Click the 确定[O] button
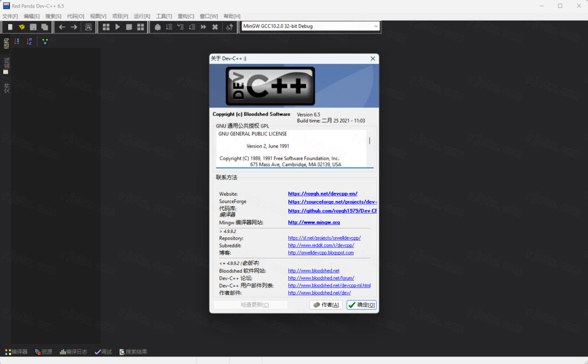 362,305
